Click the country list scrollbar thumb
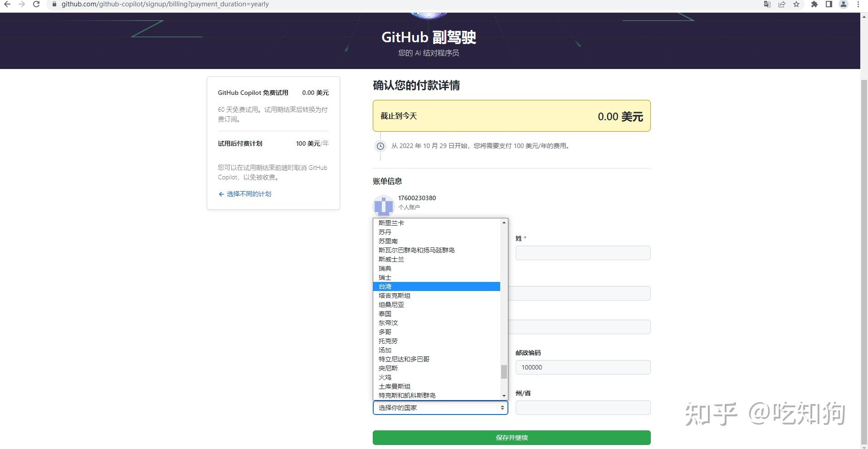 [504, 371]
